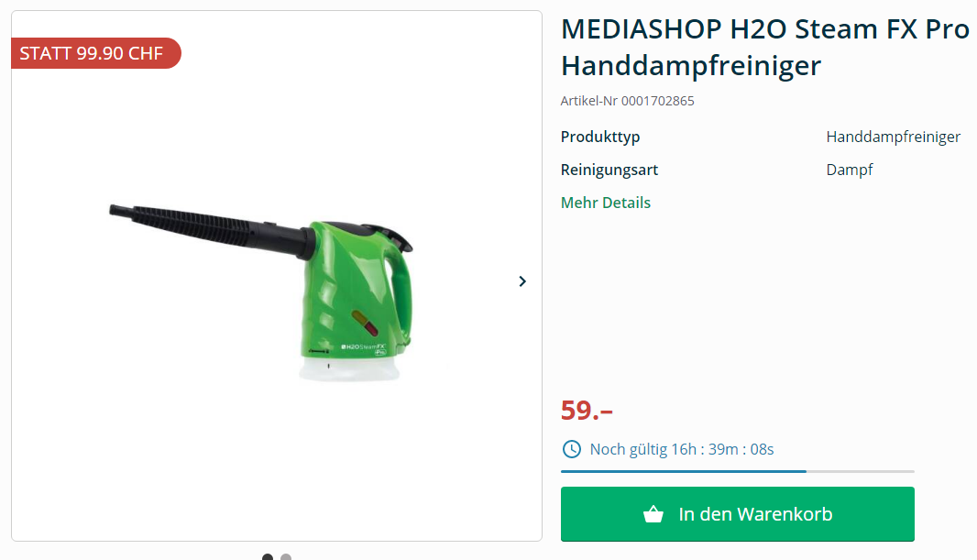Show the next product image arrow

[522, 281]
